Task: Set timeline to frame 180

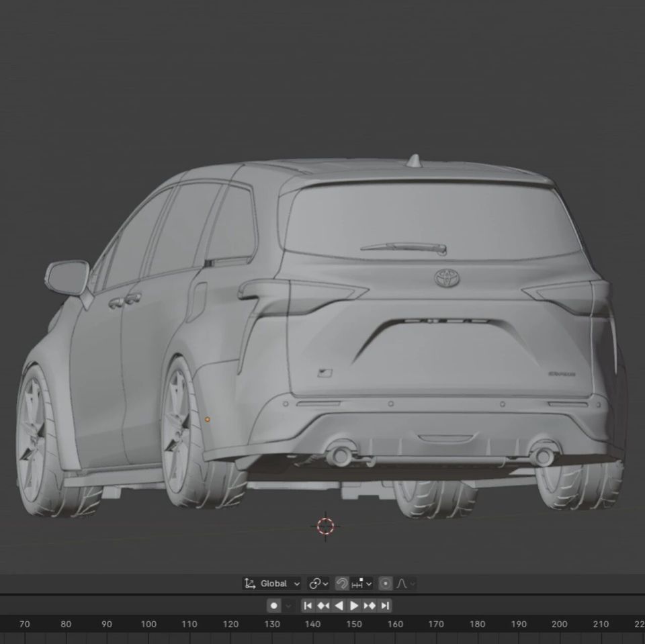Action: point(477,625)
